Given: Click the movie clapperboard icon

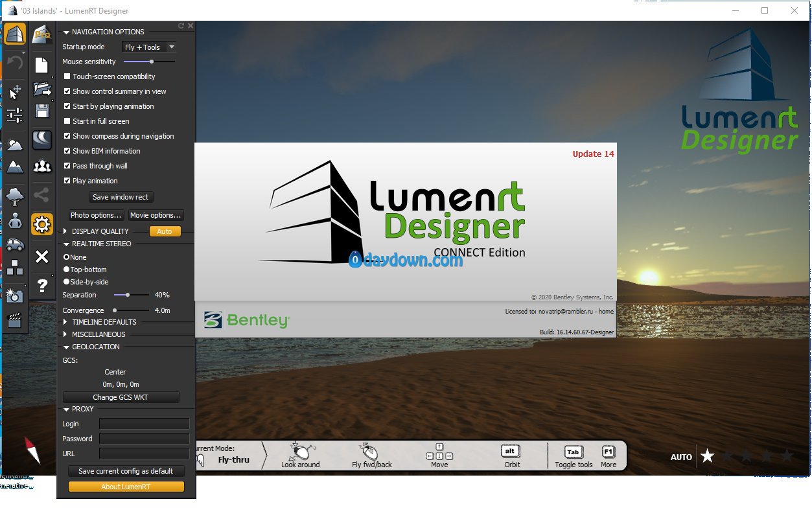Looking at the screenshot, I should click(14, 319).
